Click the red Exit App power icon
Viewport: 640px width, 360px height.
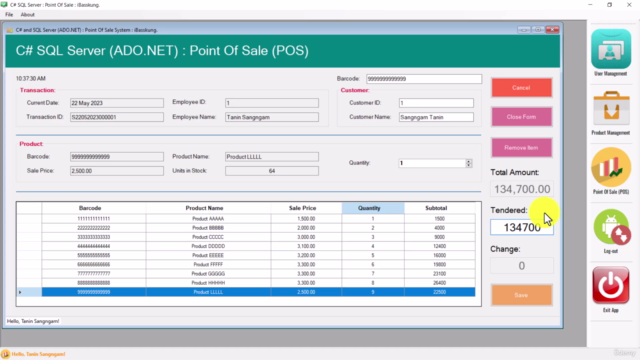(611, 285)
